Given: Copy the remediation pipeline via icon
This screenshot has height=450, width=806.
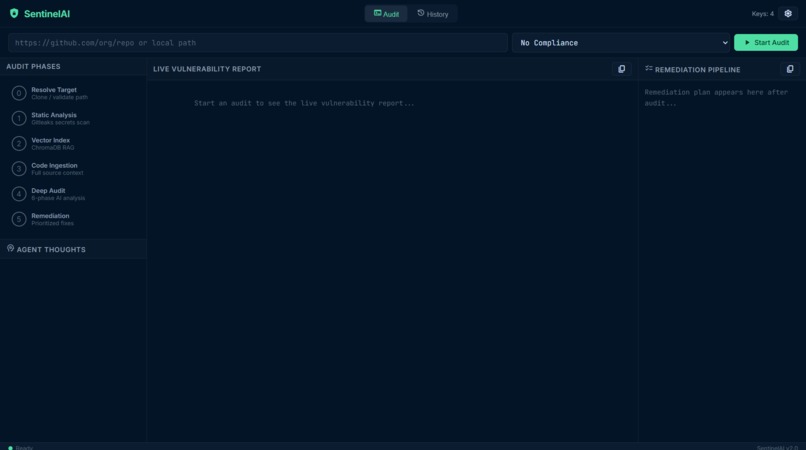Looking at the screenshot, I should click(790, 69).
